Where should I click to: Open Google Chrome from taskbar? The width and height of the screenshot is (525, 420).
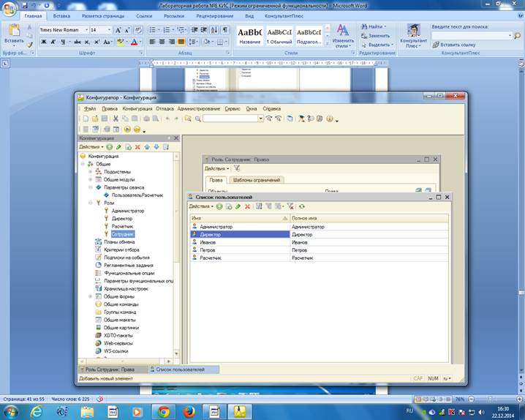tap(164, 412)
